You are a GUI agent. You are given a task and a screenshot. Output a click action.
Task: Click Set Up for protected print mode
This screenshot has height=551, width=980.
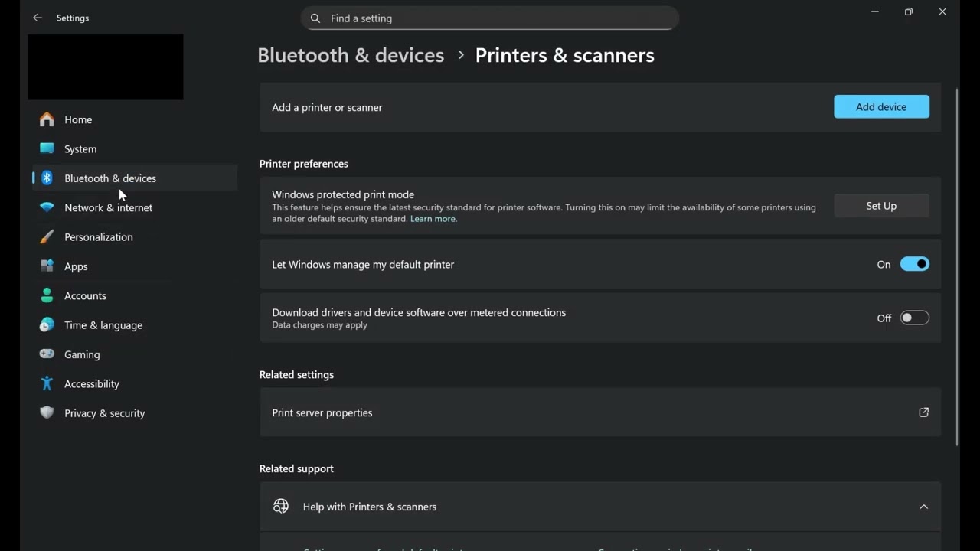click(x=881, y=206)
